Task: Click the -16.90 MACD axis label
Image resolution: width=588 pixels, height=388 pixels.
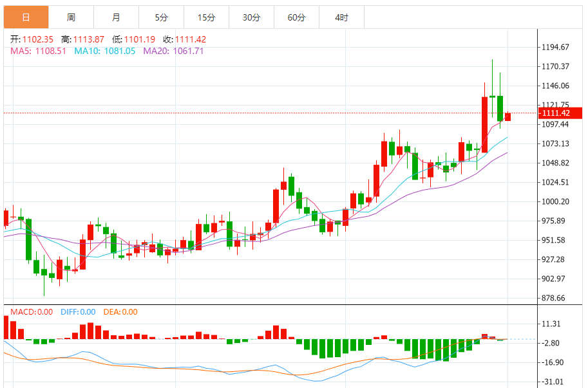Action: pyautogui.click(x=553, y=362)
